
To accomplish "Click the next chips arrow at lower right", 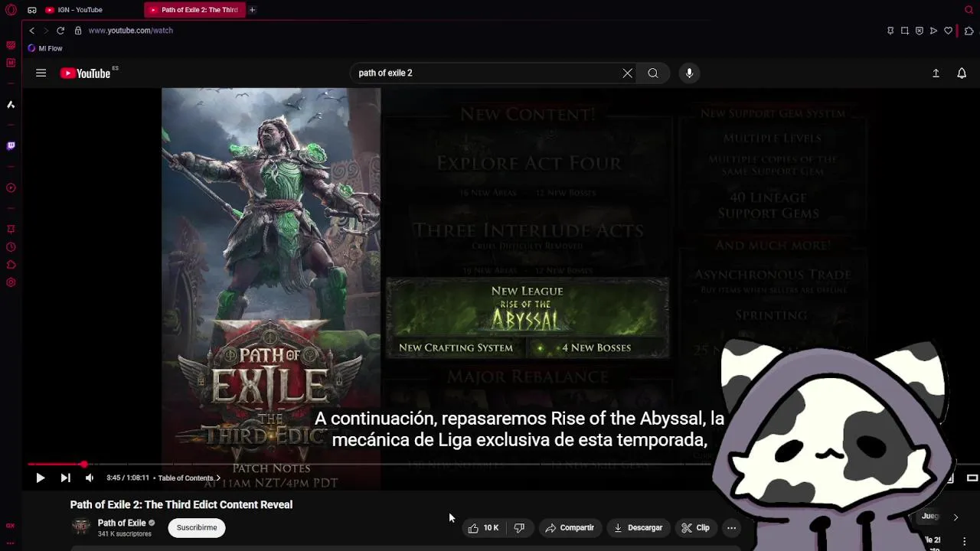I will (955, 517).
